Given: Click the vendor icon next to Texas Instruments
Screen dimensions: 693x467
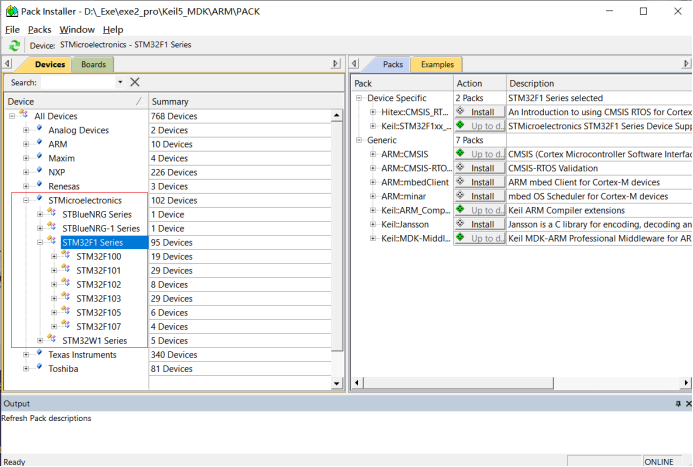Looking at the screenshot, I should pos(39,353).
